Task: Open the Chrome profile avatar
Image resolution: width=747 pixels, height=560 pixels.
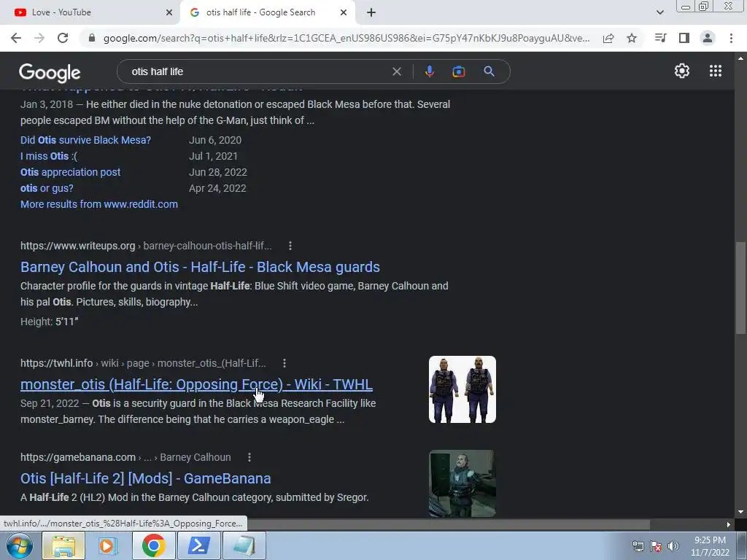Action: pos(708,38)
